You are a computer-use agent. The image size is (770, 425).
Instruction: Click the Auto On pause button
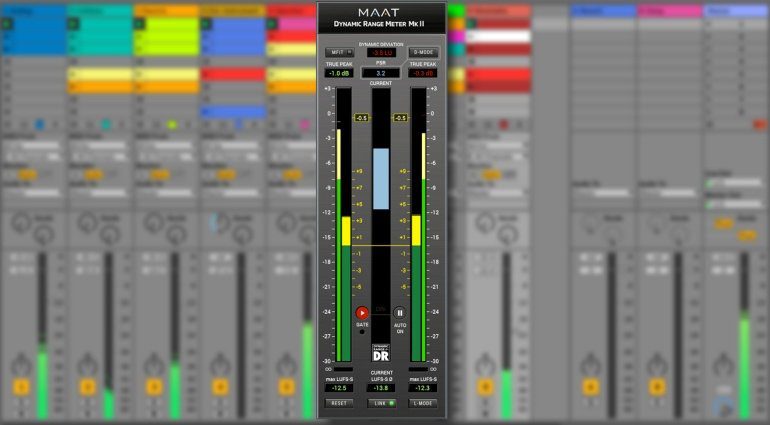(400, 313)
